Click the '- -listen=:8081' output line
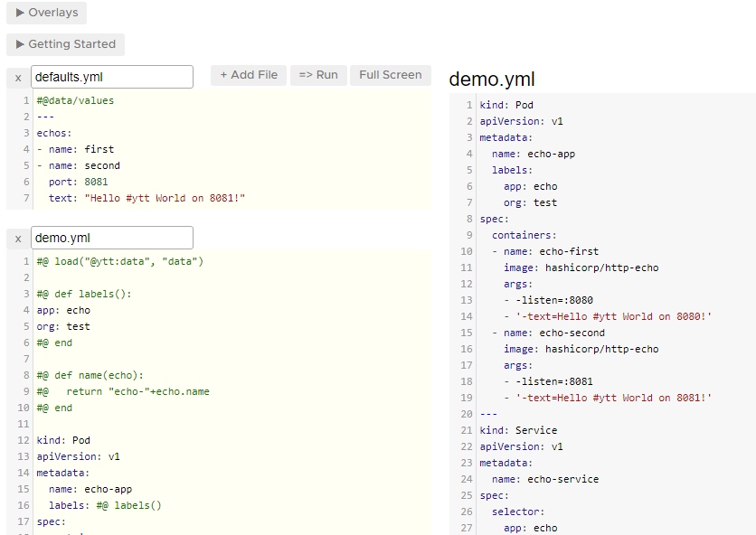This screenshot has width=756, height=535. [x=548, y=381]
